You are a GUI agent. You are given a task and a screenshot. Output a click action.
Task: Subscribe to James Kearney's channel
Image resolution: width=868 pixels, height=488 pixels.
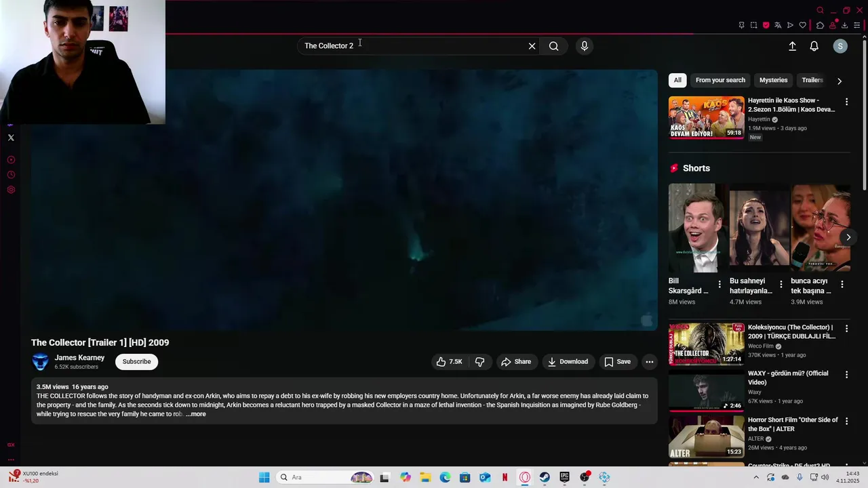pyautogui.click(x=137, y=362)
